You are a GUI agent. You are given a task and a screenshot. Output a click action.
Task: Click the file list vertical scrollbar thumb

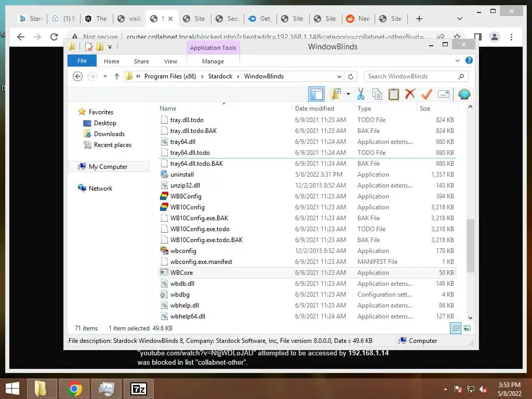(470, 245)
